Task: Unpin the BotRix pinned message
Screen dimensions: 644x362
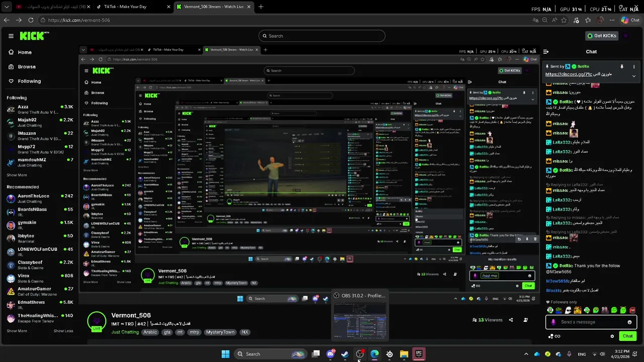Action: tap(622, 66)
